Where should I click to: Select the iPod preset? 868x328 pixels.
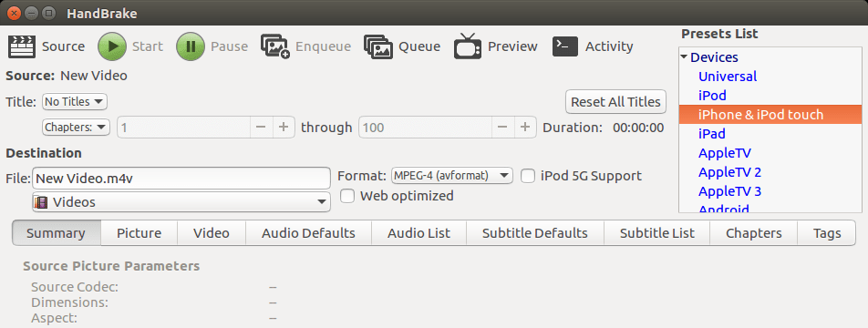click(x=712, y=96)
